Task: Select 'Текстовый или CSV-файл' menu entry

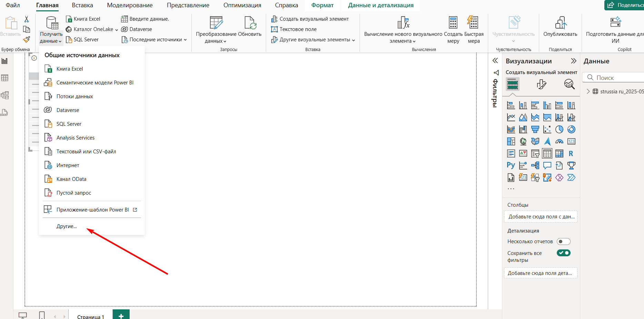Action: (x=86, y=152)
